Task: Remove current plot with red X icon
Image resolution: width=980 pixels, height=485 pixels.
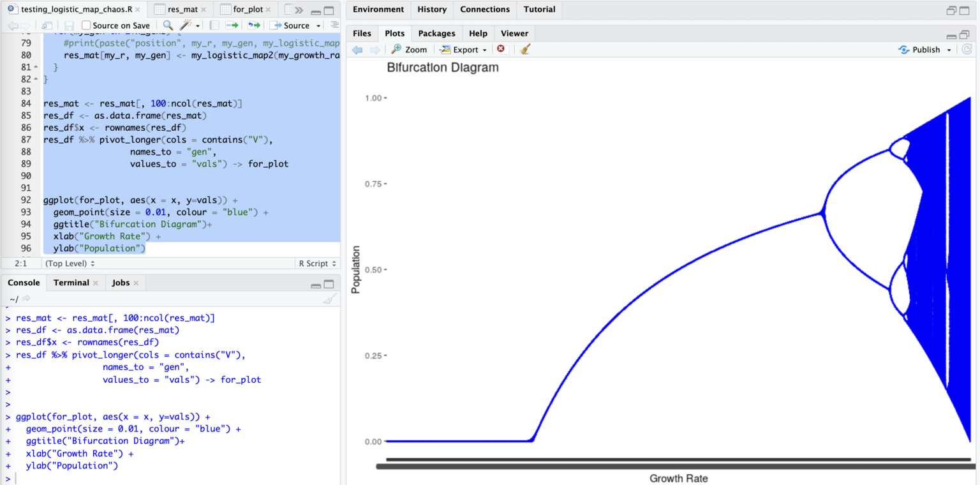Action: tap(501, 49)
